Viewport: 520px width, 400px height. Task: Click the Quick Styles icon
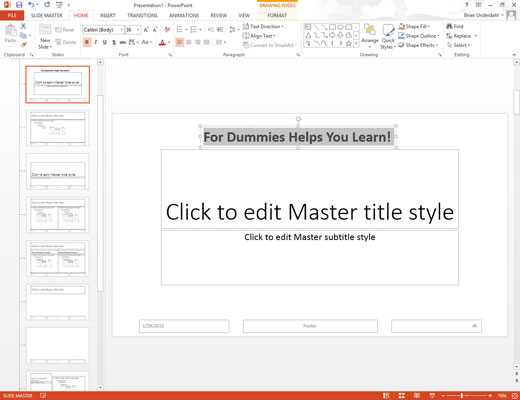click(x=388, y=37)
